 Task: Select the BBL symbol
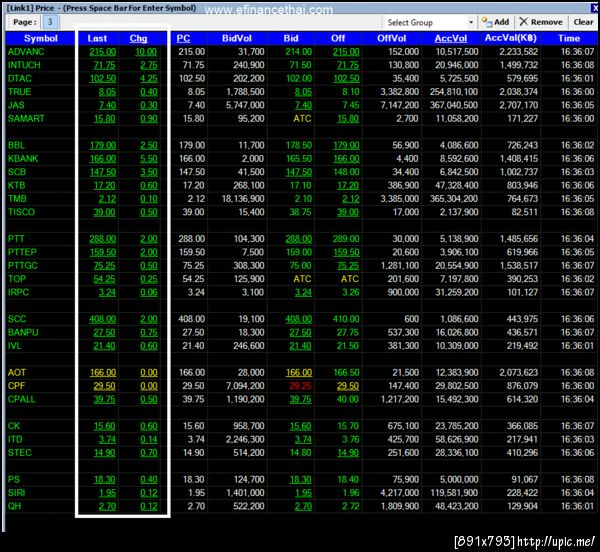16,145
